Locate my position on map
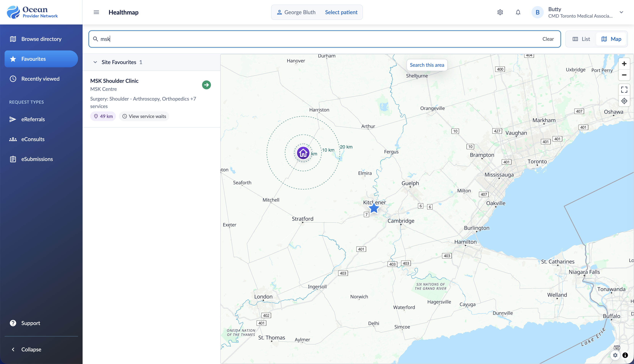634x364 pixels. point(624,101)
